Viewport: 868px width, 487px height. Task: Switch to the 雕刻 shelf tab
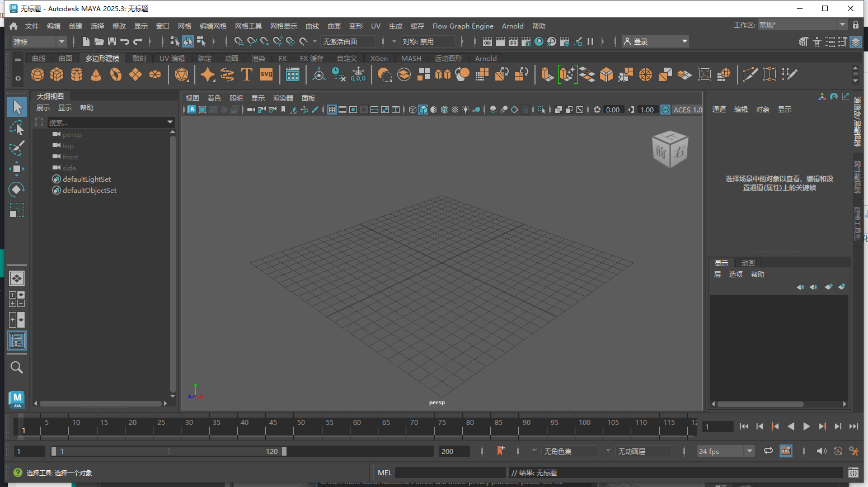[139, 58]
